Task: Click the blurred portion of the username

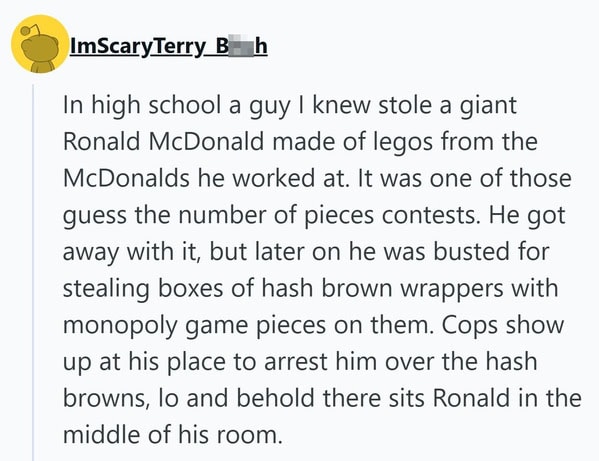Action: point(241,46)
